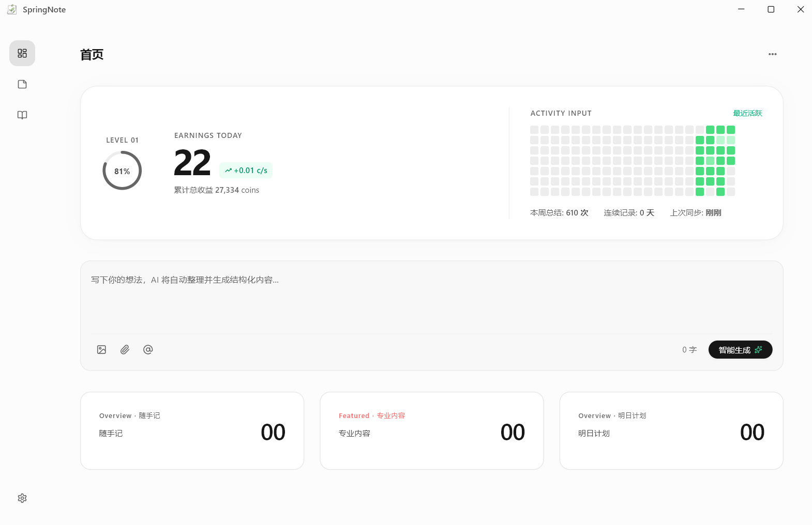Open the 随手记 overview card
This screenshot has width=812, height=525.
[192, 431]
